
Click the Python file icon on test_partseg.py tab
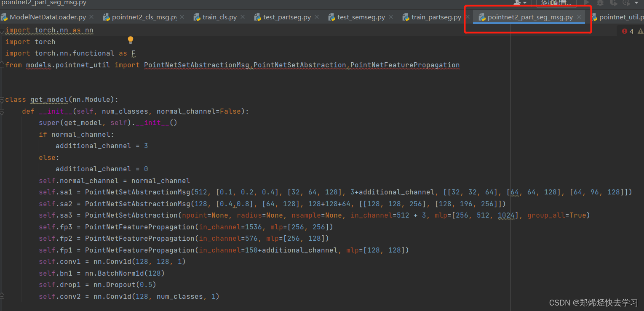(258, 17)
